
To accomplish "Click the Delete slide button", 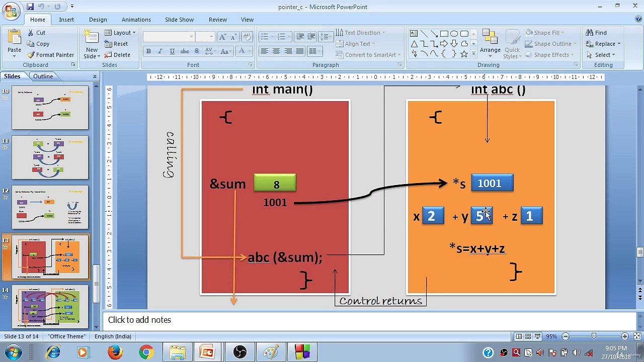I will point(118,55).
